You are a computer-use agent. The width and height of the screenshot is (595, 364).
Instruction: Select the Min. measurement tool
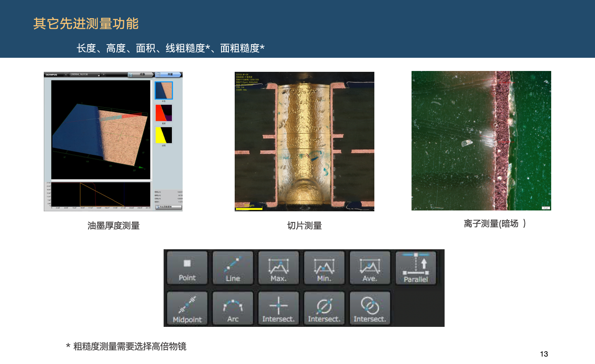point(324,268)
